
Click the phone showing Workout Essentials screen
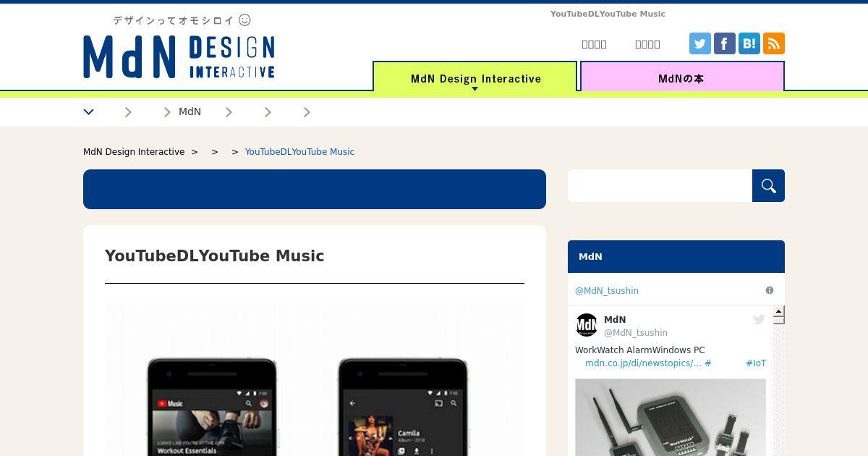tap(212, 407)
